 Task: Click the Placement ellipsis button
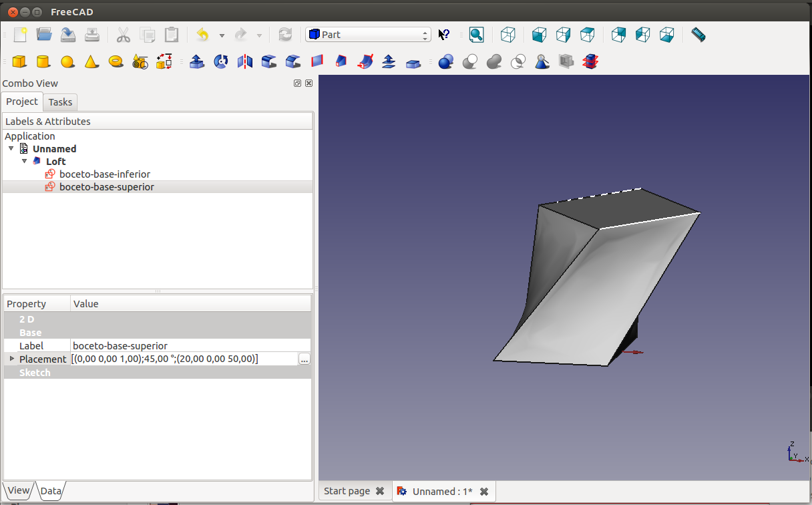[304, 359]
